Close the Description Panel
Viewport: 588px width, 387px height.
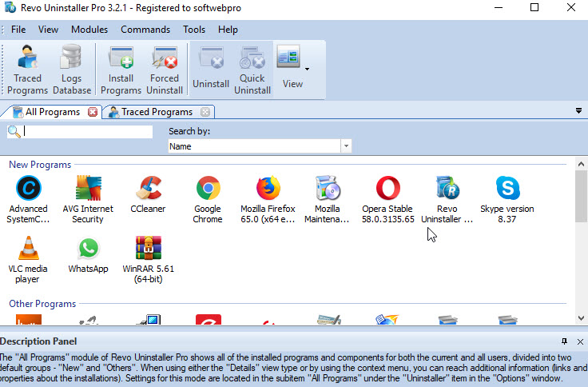[x=580, y=341]
